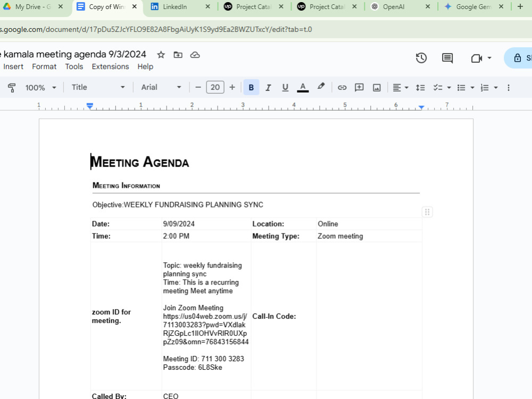Expand the checklist menu arrow
This screenshot has height=399, width=532.
point(449,88)
